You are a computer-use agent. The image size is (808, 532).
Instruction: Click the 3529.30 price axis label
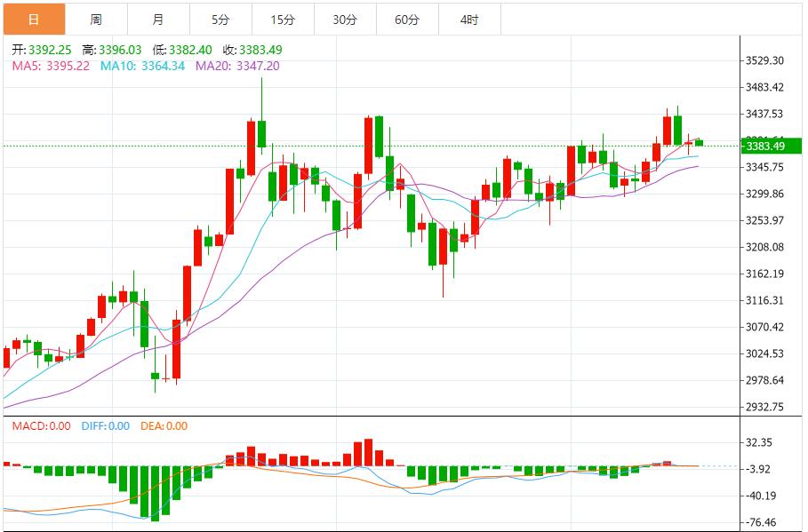[x=764, y=60]
